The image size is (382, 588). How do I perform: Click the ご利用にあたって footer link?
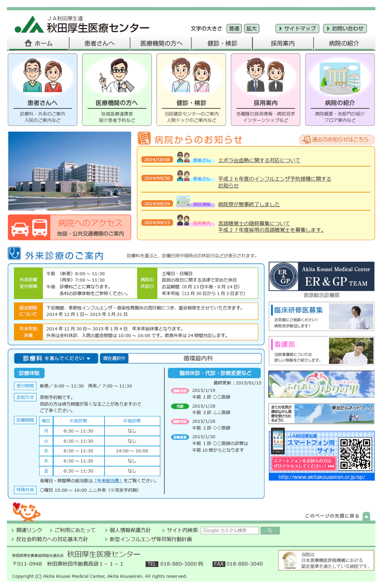tap(75, 530)
